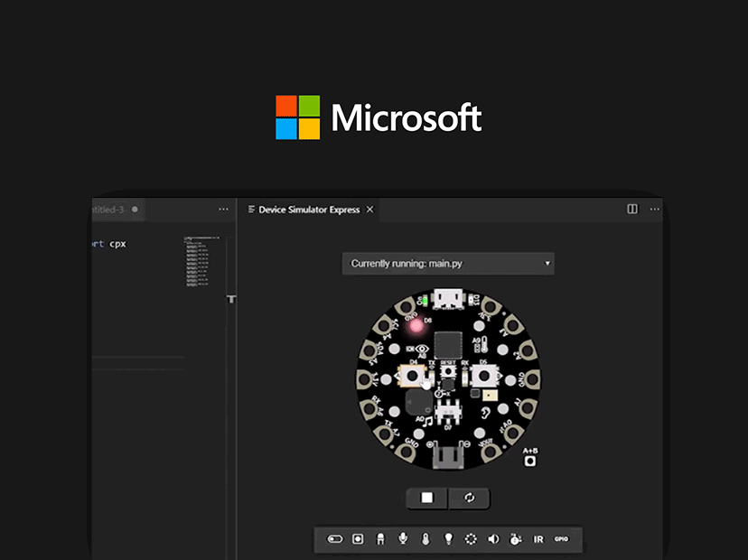Click the IR icon in the toolbar

pos(538,539)
